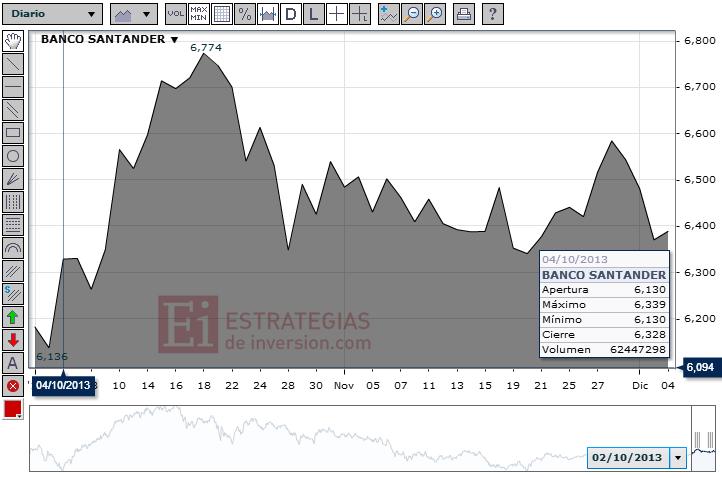Click the Dic axis label

[640, 386]
